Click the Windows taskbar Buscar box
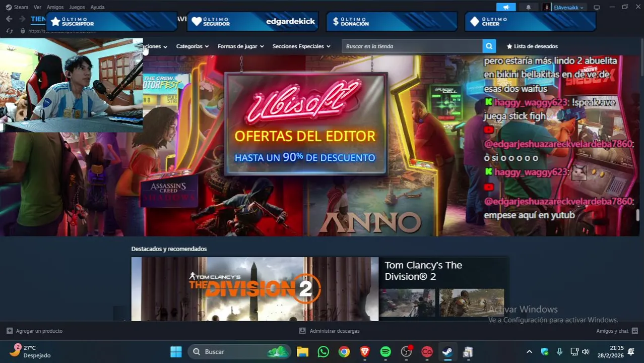The image size is (644, 363). pos(240,352)
